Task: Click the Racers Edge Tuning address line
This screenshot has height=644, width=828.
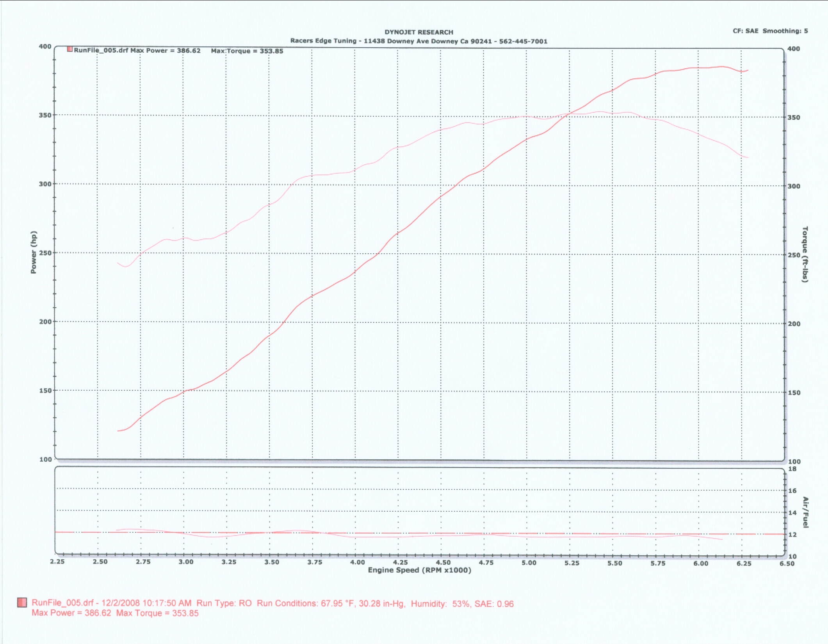Action: click(x=418, y=41)
